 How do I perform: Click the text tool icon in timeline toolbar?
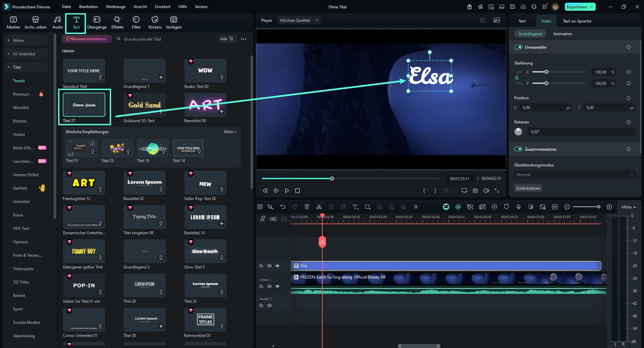pos(356,207)
